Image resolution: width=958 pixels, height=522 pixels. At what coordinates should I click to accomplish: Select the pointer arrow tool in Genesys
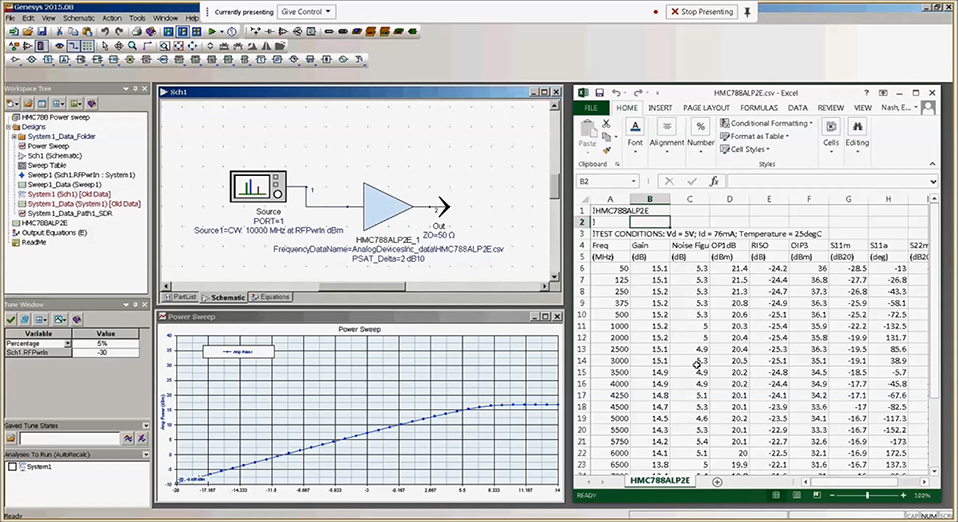point(104,46)
